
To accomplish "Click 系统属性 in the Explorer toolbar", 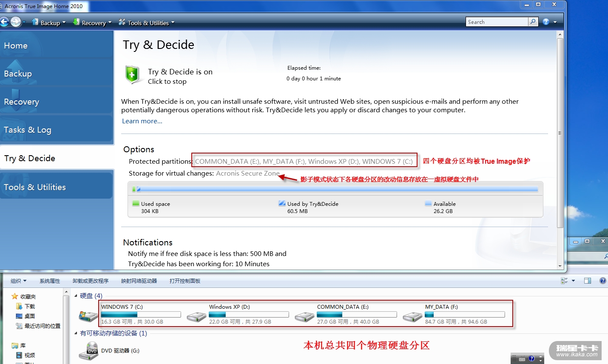I will coord(50,281).
